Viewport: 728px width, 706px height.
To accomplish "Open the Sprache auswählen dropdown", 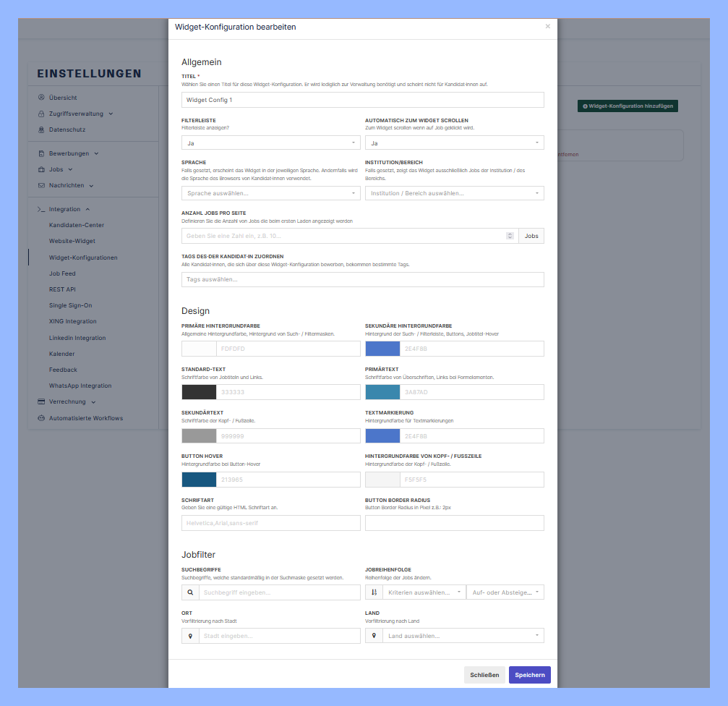I will (270, 193).
